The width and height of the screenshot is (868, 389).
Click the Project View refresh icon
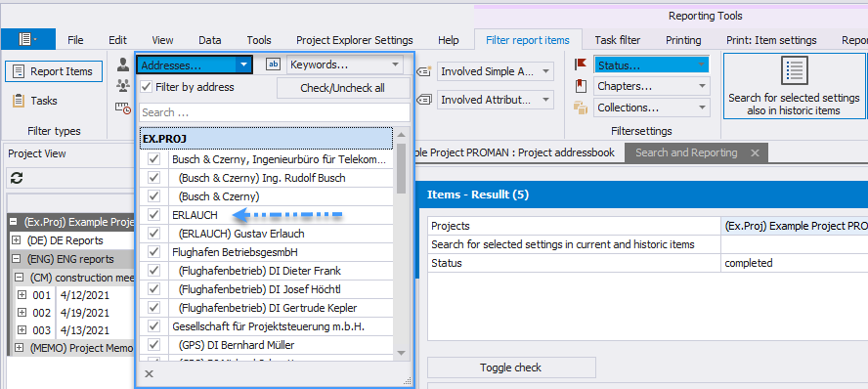(17, 178)
